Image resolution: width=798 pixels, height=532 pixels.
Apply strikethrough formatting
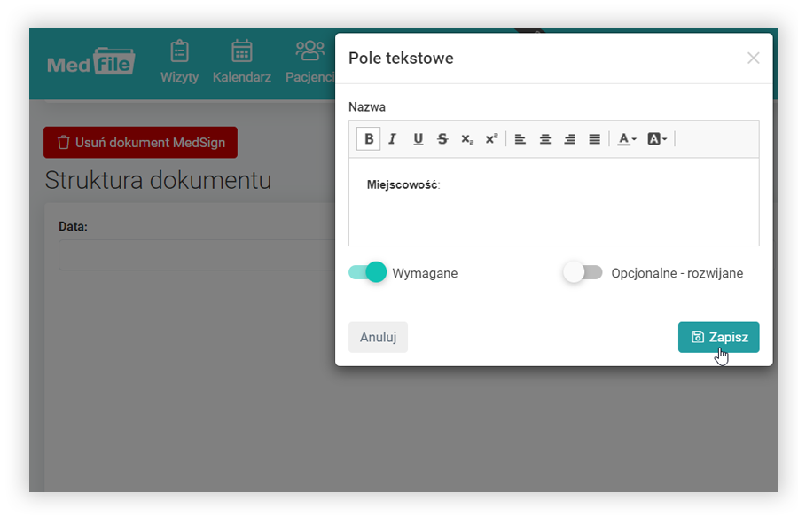point(442,139)
